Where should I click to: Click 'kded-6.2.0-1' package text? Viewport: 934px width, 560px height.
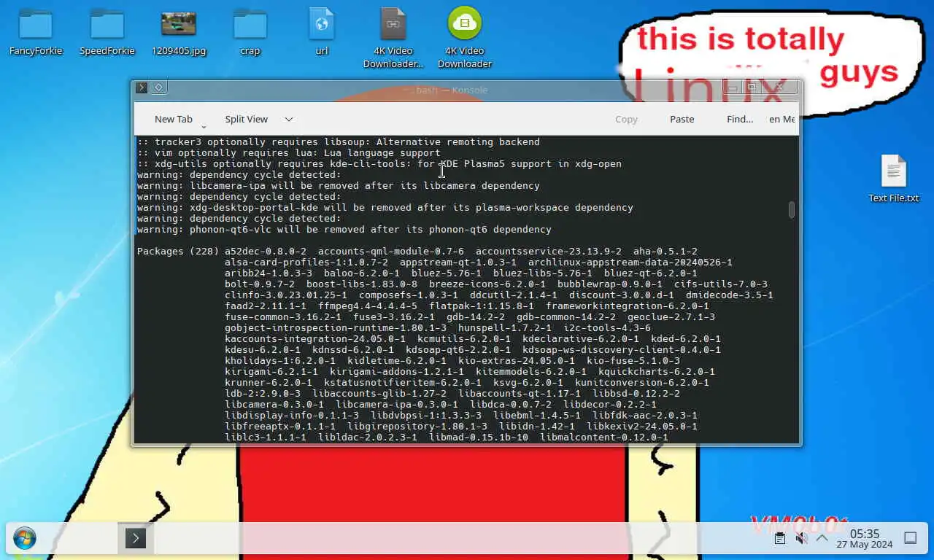coord(686,339)
